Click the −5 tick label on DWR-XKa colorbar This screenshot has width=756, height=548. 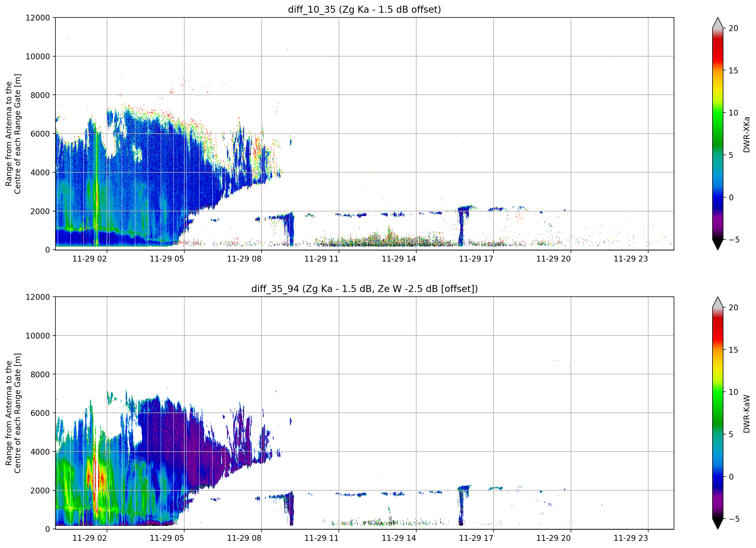click(734, 240)
